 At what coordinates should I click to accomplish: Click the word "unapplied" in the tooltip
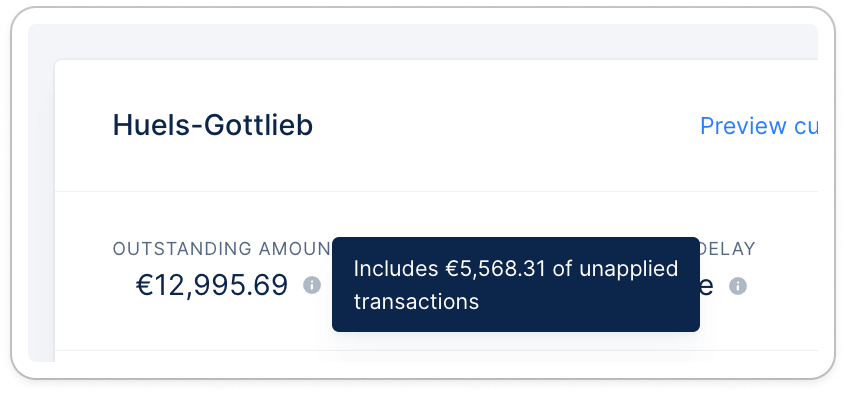(x=629, y=269)
